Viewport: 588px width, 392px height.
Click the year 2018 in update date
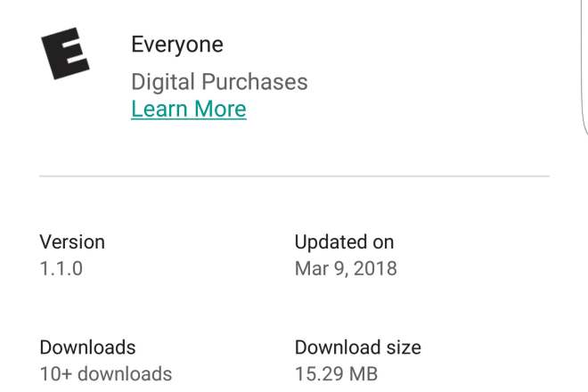(375, 268)
